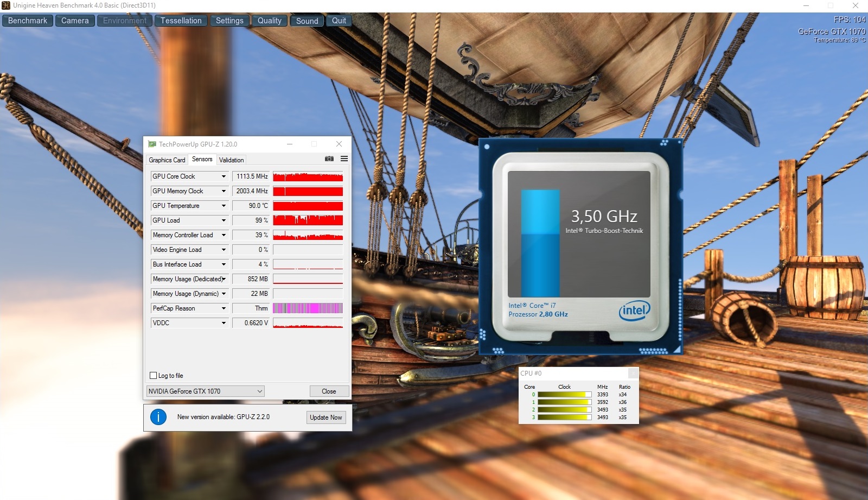Click the GPU Temperature history graph

pyautogui.click(x=308, y=206)
